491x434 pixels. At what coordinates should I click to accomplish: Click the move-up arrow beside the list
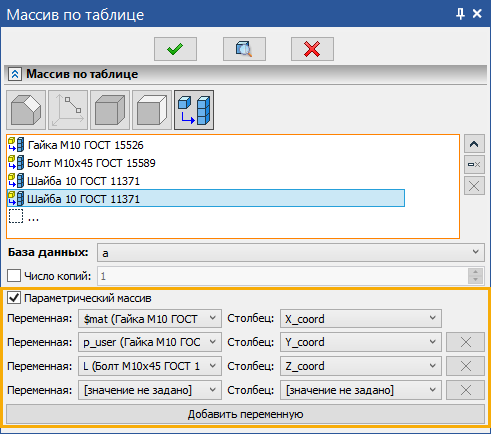(x=474, y=144)
